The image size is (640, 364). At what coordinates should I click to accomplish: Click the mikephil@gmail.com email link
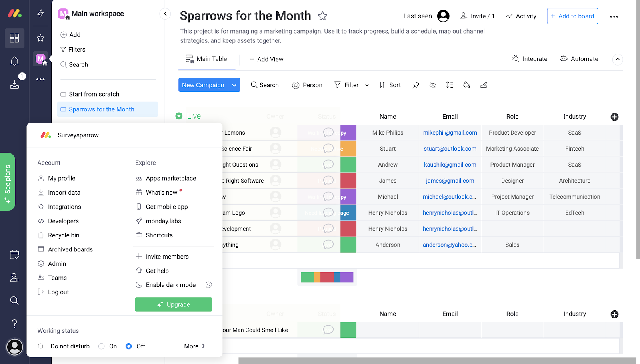click(x=450, y=133)
